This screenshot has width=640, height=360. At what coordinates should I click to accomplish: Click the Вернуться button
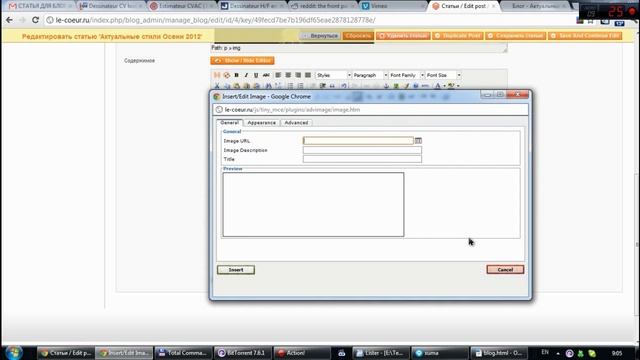click(320, 36)
